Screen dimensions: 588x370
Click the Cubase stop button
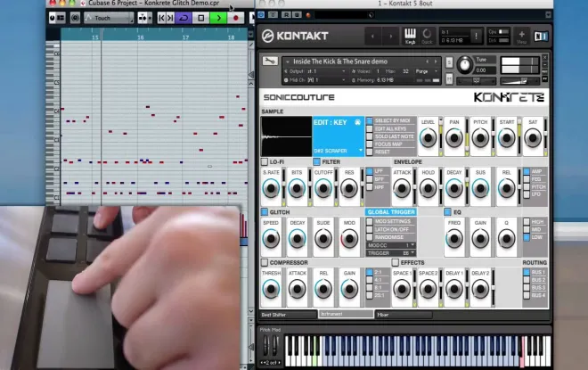click(x=201, y=18)
